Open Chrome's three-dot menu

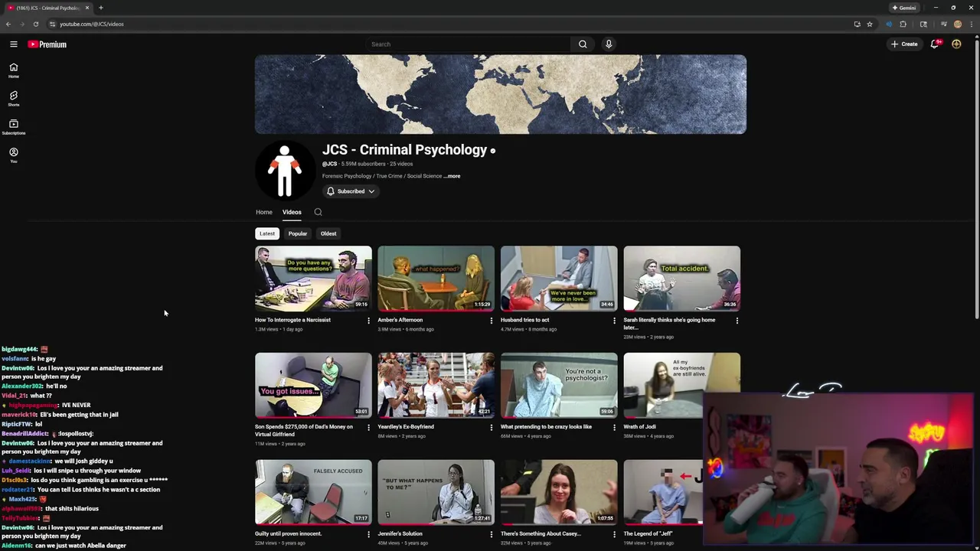pyautogui.click(x=971, y=24)
